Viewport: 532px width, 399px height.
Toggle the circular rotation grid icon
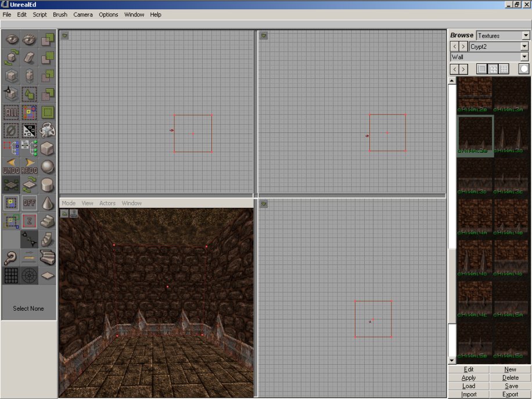[29, 276]
